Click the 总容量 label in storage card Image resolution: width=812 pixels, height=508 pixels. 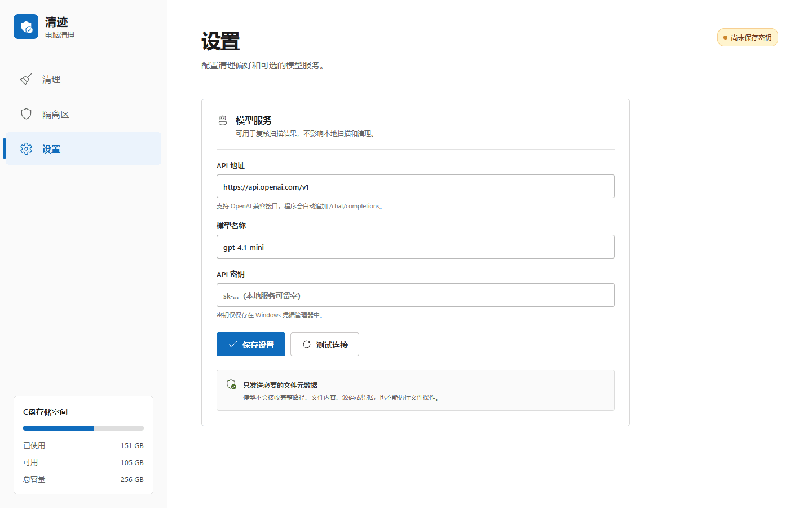(x=34, y=479)
